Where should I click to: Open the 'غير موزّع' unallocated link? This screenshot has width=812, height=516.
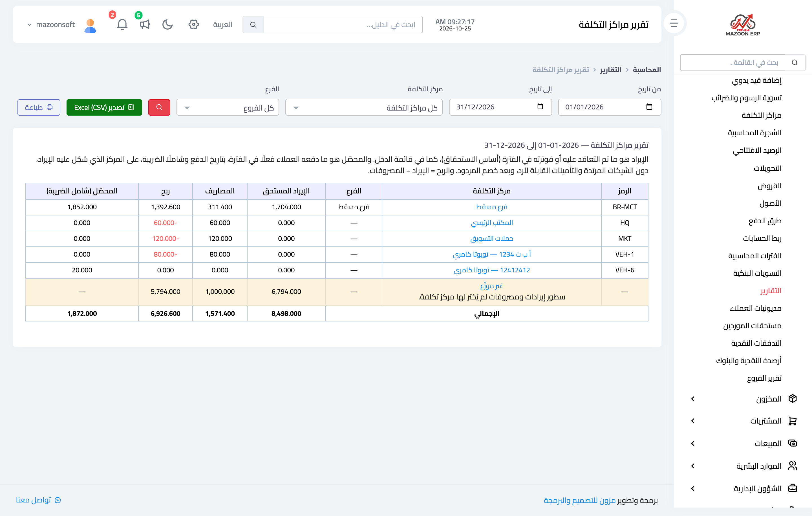point(491,286)
